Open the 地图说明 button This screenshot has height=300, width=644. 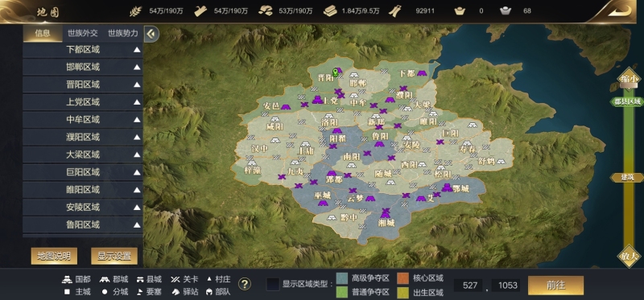coord(54,256)
